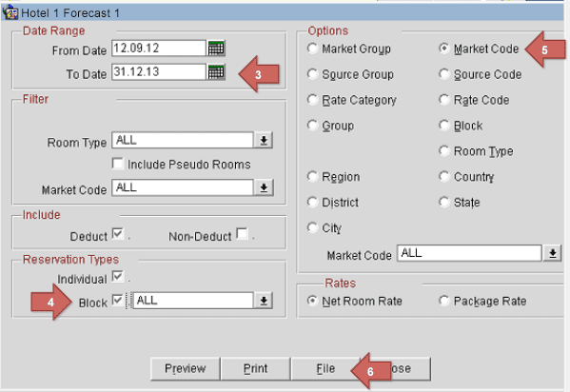Toggle the Individual reservation type checkbox

[118, 276]
